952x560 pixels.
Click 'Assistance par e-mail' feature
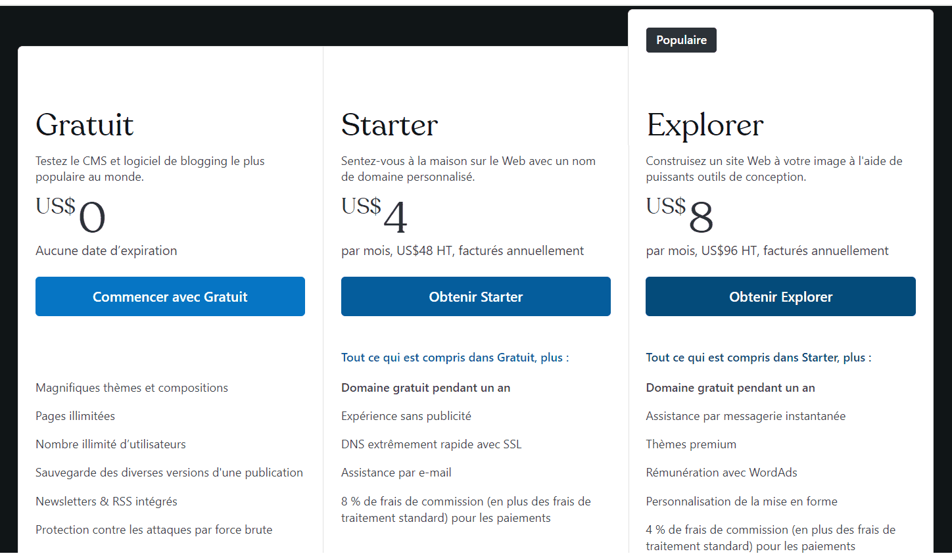pos(396,473)
